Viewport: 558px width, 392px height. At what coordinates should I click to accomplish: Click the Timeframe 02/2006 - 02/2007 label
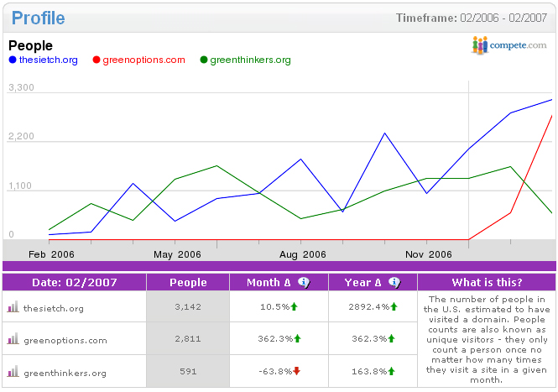pyautogui.click(x=472, y=18)
